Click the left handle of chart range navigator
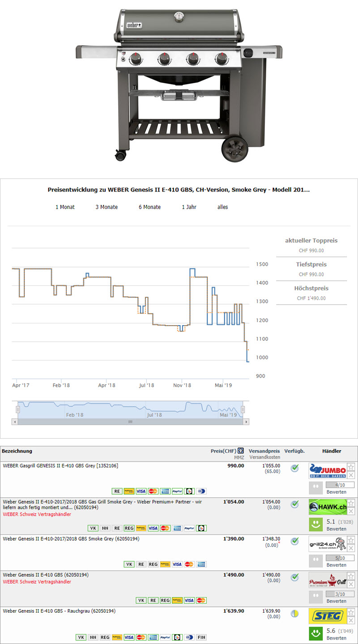Viewport: 358px width, 644px height. (18, 409)
